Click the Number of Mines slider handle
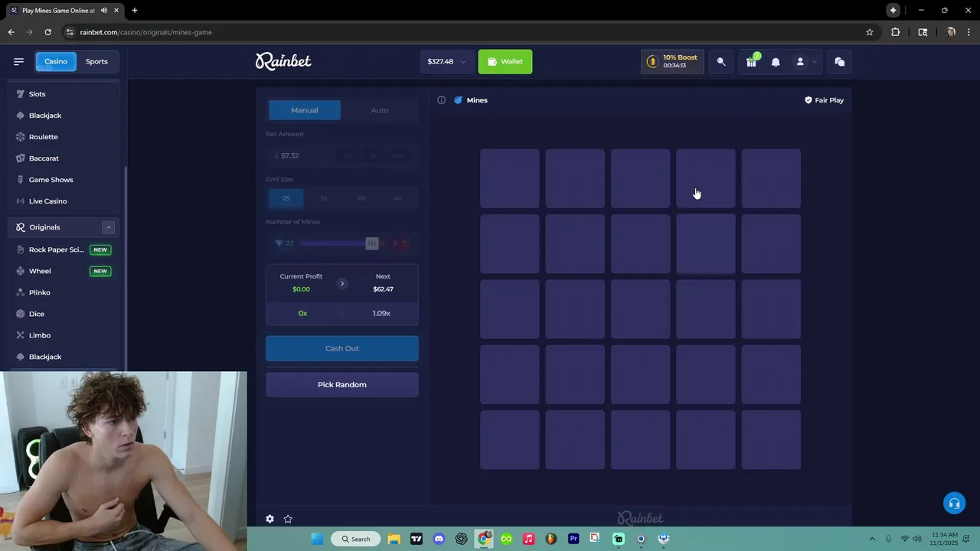The height and width of the screenshot is (551, 980). (x=372, y=243)
